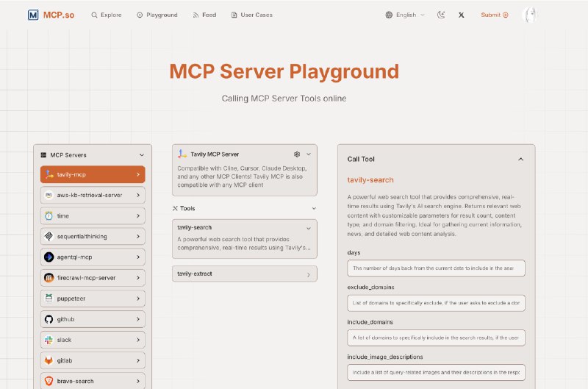Viewport: 588px width, 389px height.
Task: Click the Feed RSS icon
Action: (196, 15)
